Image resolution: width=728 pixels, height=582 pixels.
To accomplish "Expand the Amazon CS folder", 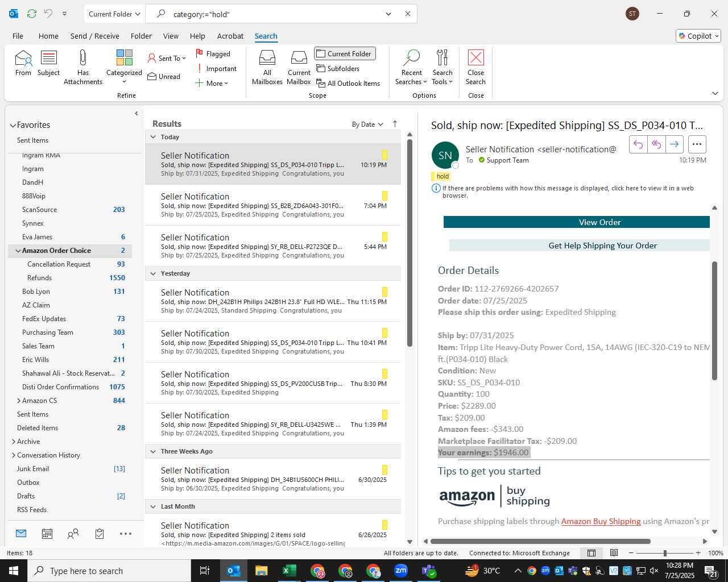I will [x=19, y=401].
